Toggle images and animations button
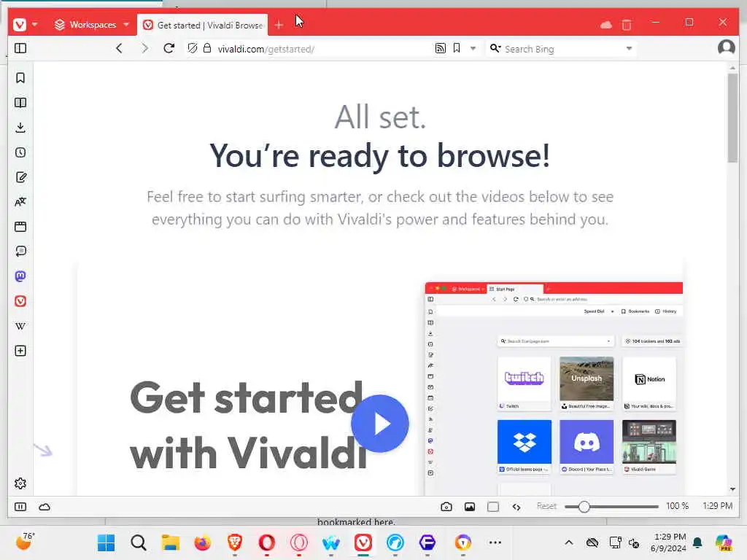This screenshot has height=560, width=747. [x=470, y=507]
